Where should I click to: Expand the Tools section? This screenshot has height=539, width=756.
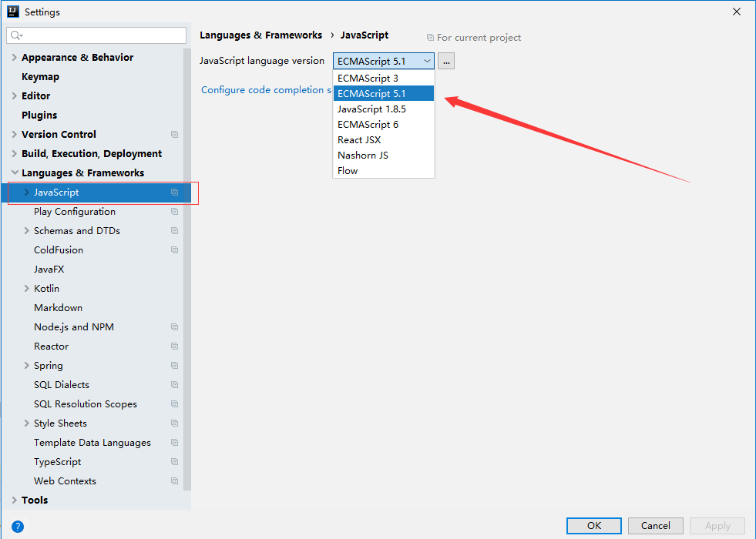coord(15,500)
